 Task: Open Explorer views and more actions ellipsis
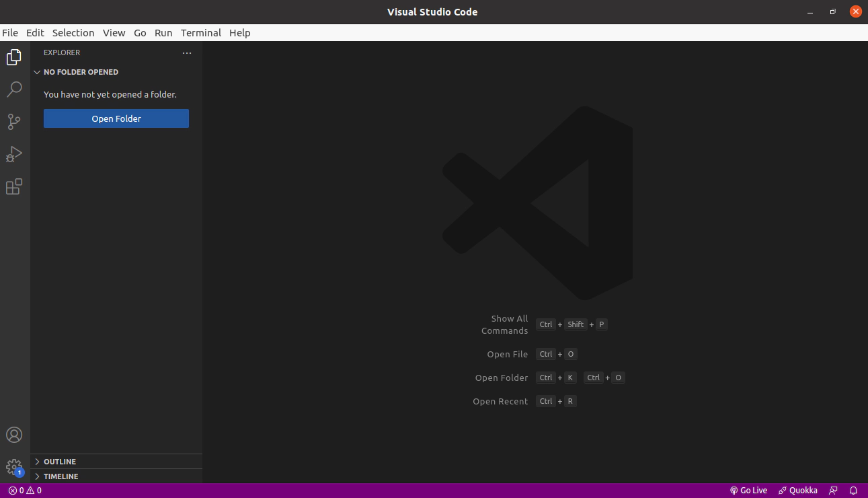tap(187, 52)
